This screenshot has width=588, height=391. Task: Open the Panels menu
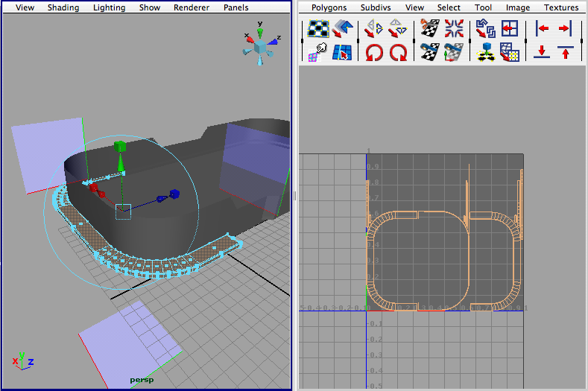coord(236,7)
